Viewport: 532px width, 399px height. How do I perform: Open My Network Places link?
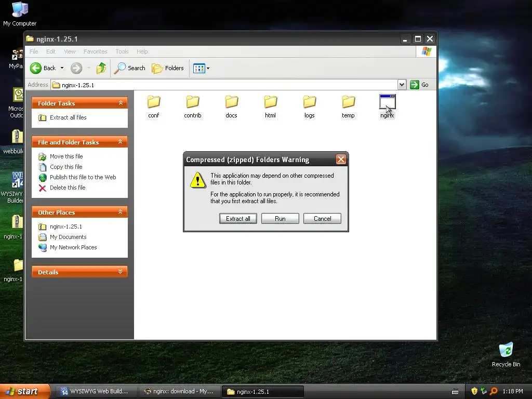(x=73, y=247)
